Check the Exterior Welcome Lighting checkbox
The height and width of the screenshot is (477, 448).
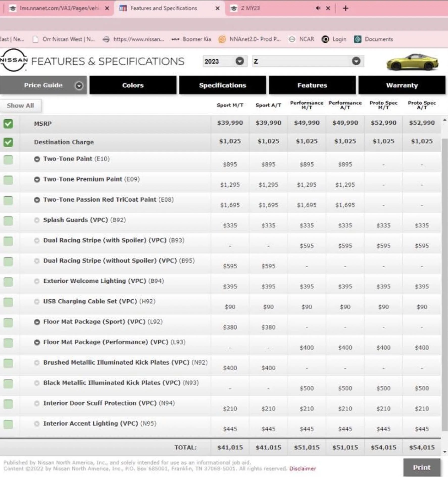[x=8, y=282]
